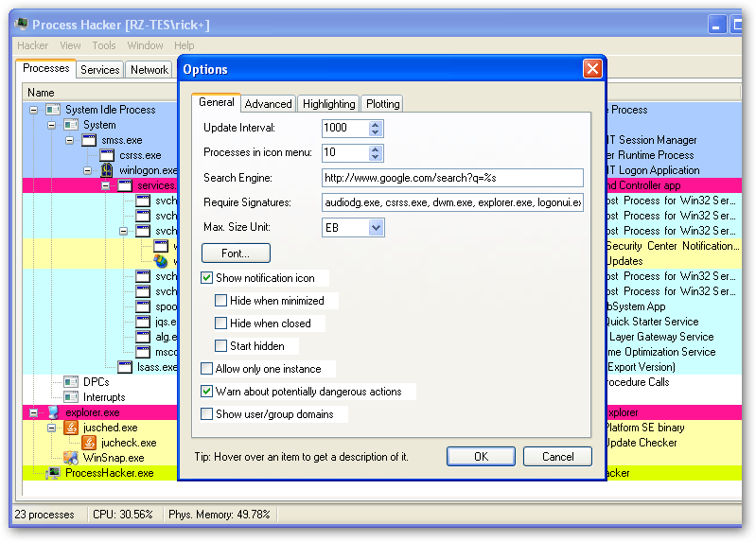Screen dimensions: 756x542
Task: Open the Tools menu
Action: (x=104, y=45)
